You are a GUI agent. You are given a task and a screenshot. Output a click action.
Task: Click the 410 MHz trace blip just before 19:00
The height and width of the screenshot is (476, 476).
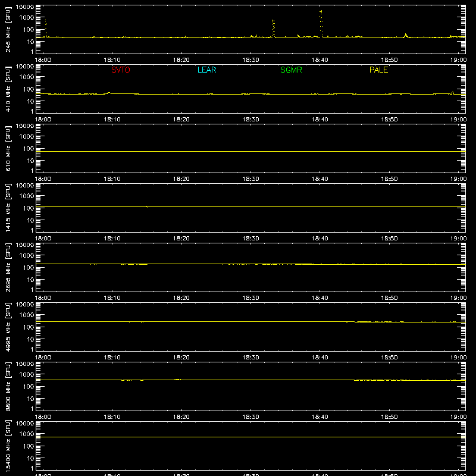coord(453,93)
